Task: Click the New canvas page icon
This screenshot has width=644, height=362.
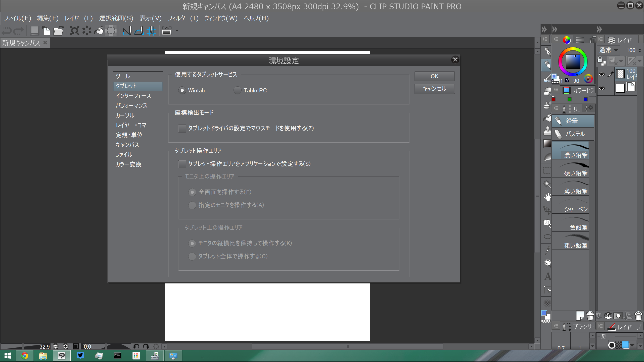Action: pyautogui.click(x=46, y=31)
